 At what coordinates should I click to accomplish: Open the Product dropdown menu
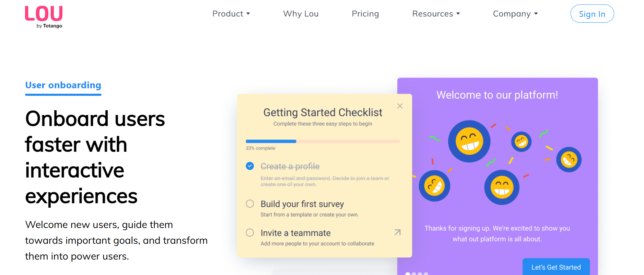pos(231,14)
